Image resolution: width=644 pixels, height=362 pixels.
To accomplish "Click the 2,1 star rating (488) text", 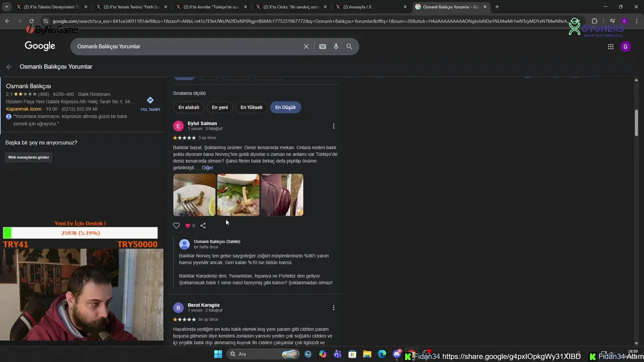I will 28,94.
